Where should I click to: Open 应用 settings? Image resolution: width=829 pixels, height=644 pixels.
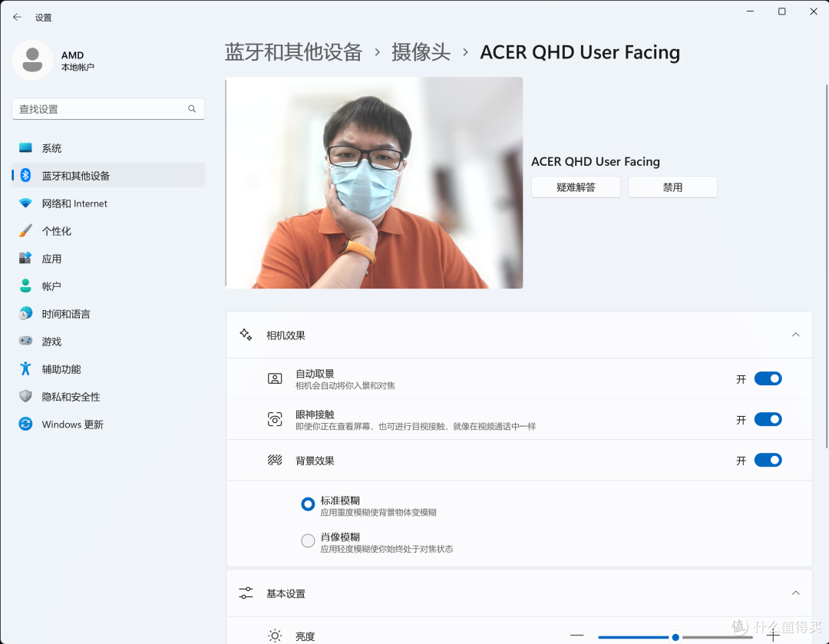pyautogui.click(x=108, y=258)
